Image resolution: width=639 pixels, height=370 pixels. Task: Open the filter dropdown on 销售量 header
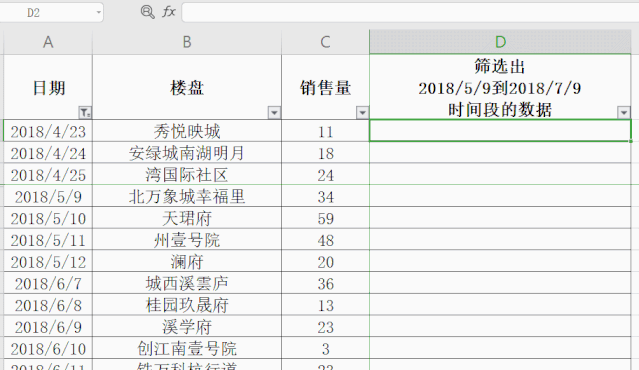click(x=362, y=112)
